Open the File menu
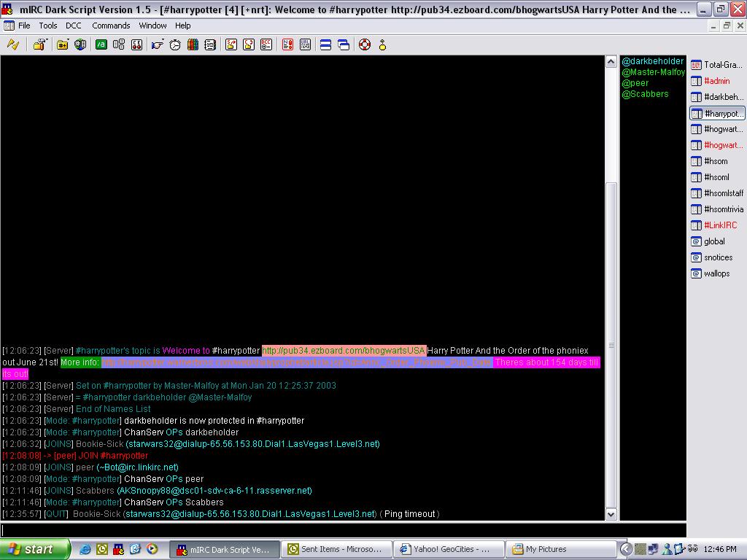Image resolution: width=747 pixels, height=560 pixels. (x=24, y=26)
